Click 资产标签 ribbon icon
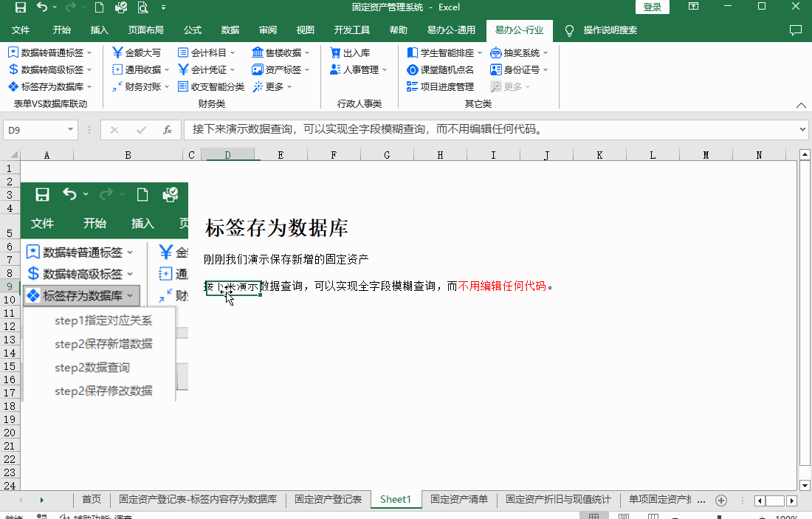Image resolution: width=812 pixels, height=519 pixels. pos(258,69)
